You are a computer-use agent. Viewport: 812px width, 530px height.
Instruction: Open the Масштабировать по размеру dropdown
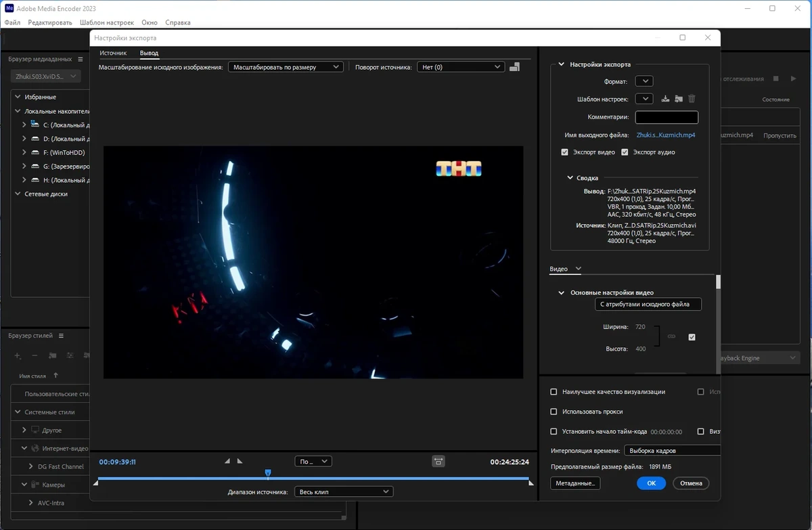[286, 67]
